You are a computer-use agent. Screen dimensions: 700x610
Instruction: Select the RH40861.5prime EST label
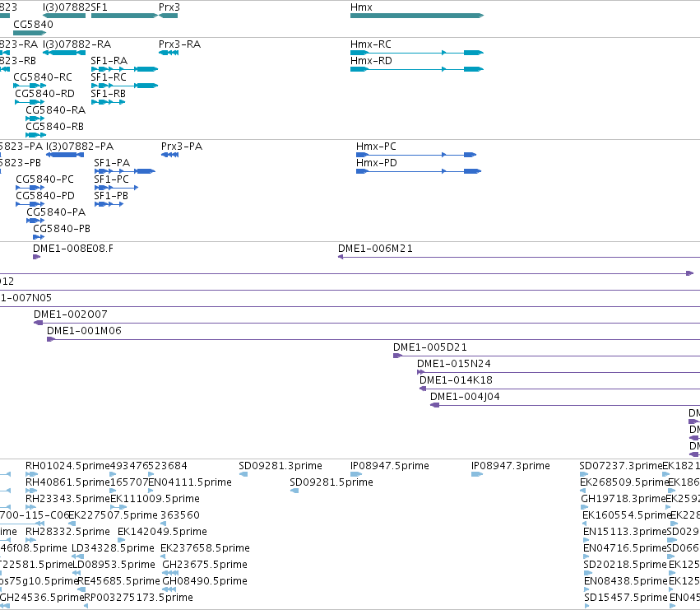(x=67, y=482)
